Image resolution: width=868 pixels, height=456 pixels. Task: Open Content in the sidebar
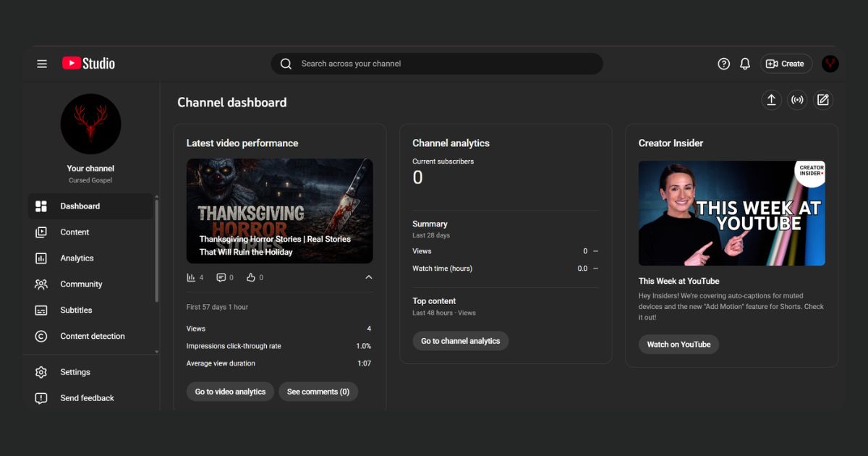point(90,232)
